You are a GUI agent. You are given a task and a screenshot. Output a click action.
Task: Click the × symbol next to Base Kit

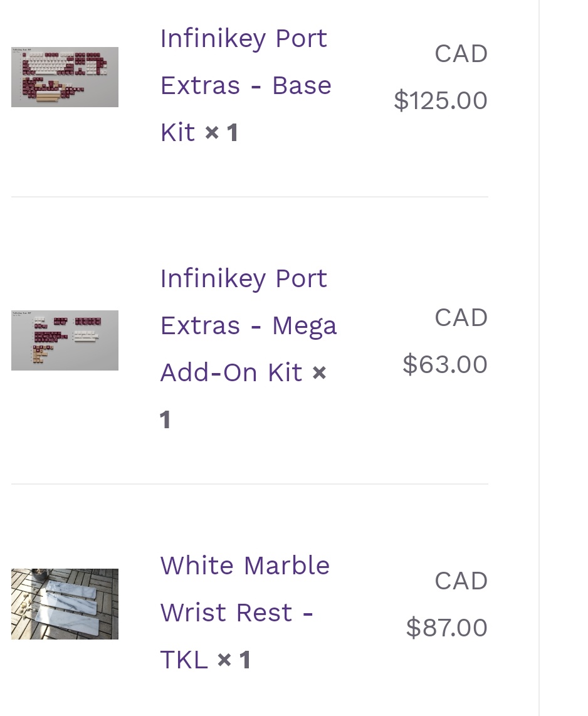pos(212,133)
